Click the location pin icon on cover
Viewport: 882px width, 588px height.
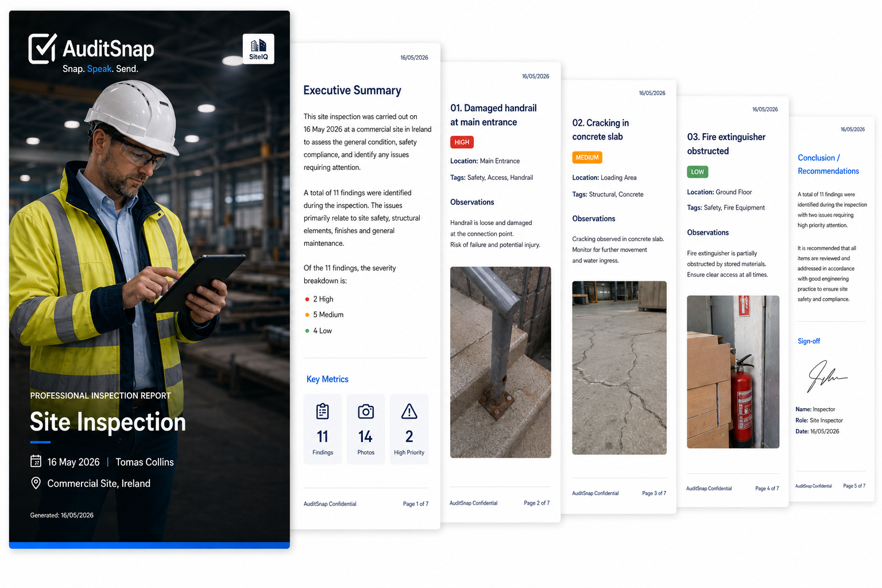[x=36, y=483]
